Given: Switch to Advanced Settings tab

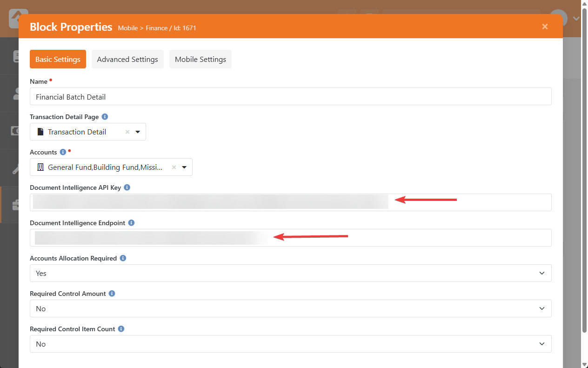Looking at the screenshot, I should [x=127, y=59].
